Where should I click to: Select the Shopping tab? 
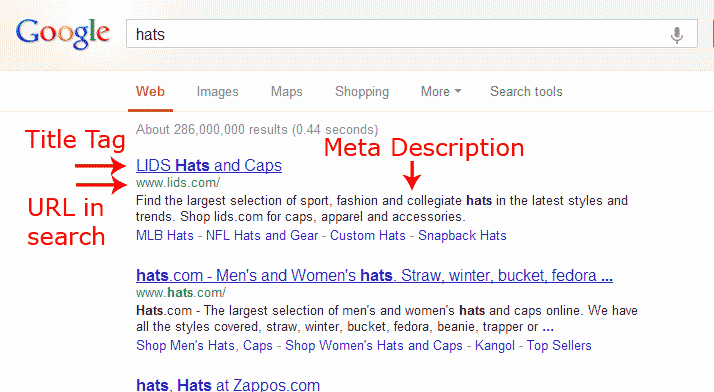point(362,92)
